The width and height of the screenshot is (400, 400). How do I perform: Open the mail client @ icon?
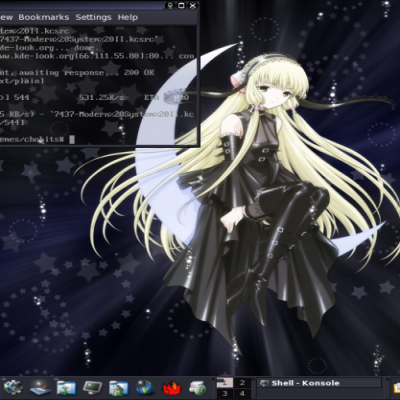click(198, 388)
